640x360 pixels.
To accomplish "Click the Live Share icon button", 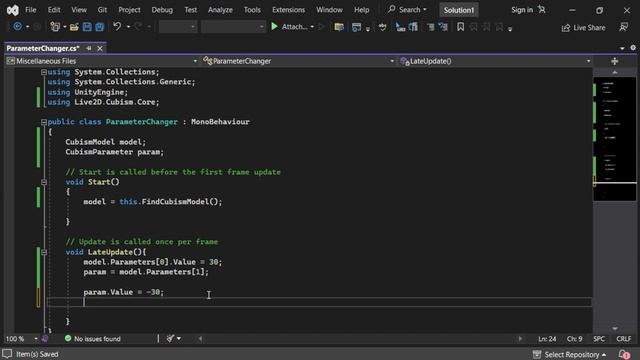I will pyautogui.click(x=584, y=28).
